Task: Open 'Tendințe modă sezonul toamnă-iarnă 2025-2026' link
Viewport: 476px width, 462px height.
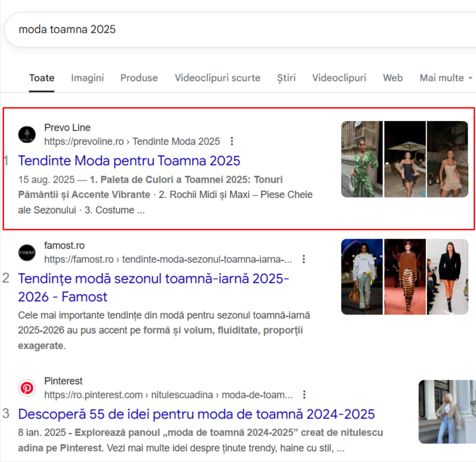Action: click(153, 288)
